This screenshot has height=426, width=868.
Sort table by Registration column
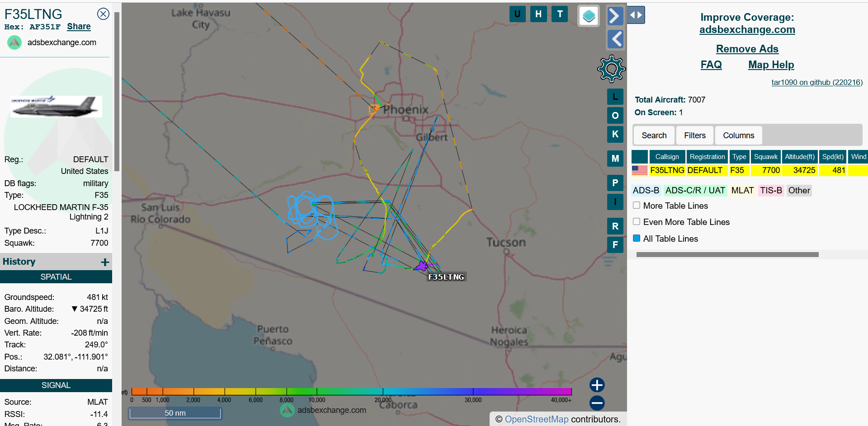[707, 157]
